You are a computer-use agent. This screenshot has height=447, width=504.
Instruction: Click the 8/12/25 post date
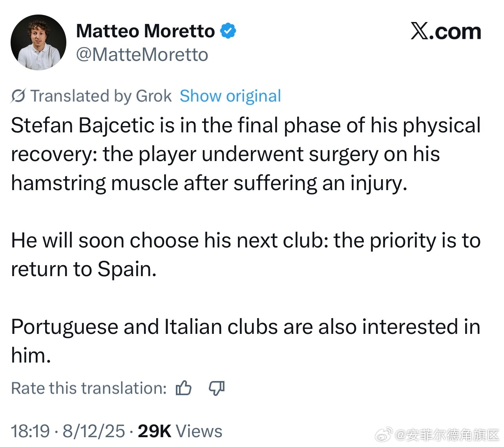pyautogui.click(x=94, y=431)
